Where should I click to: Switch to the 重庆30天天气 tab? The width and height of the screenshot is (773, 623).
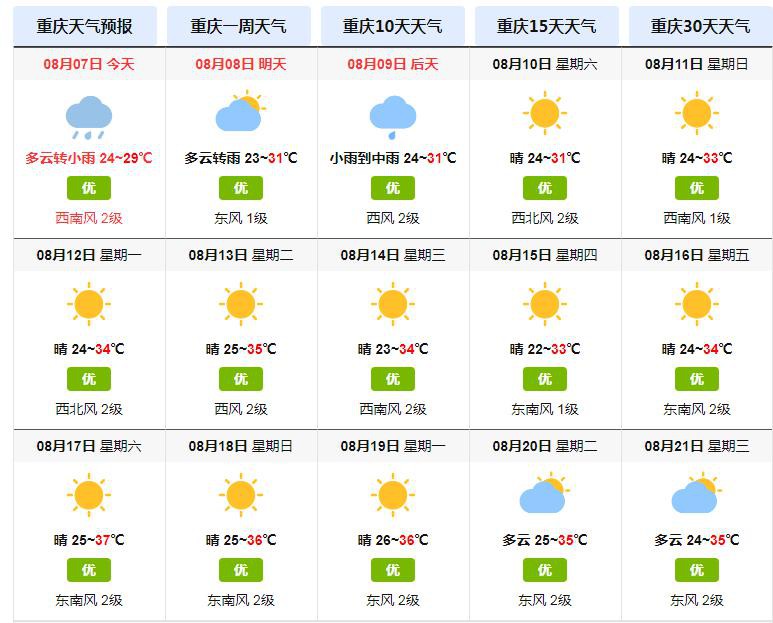point(701,26)
